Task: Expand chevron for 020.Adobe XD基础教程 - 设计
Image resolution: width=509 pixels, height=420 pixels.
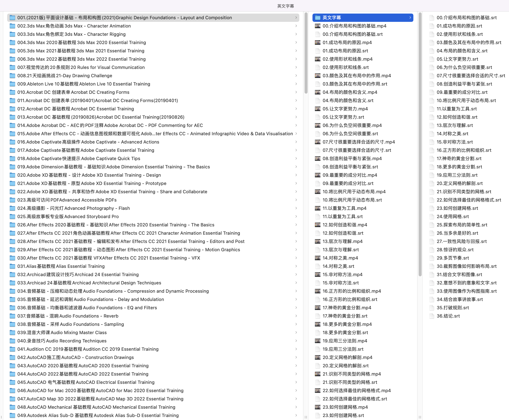Action: point(296,175)
